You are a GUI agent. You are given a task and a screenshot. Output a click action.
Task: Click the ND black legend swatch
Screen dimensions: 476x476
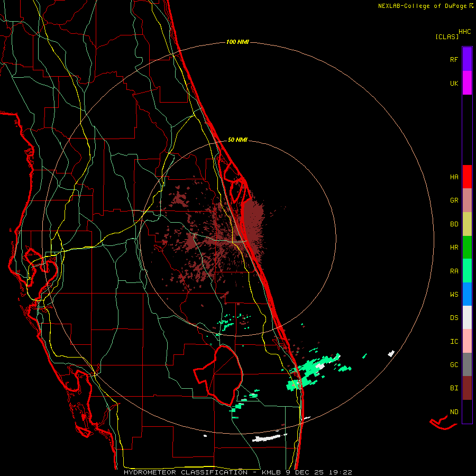[x=467, y=411]
